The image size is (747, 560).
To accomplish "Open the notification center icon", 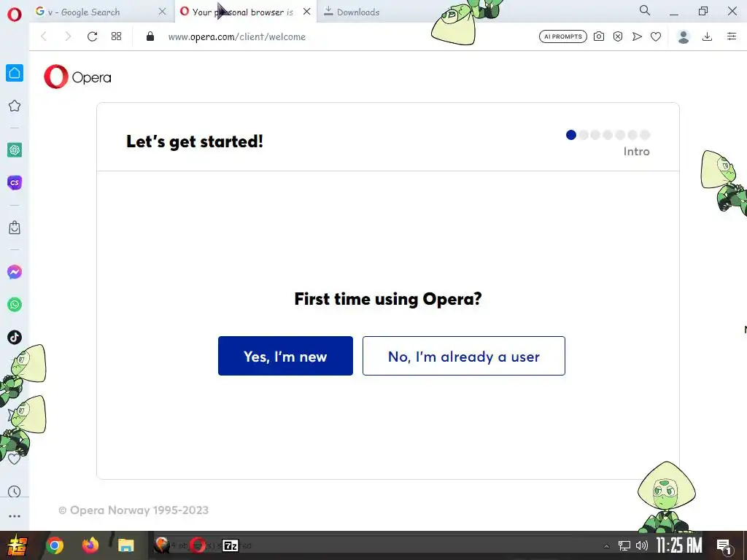I will (x=724, y=547).
